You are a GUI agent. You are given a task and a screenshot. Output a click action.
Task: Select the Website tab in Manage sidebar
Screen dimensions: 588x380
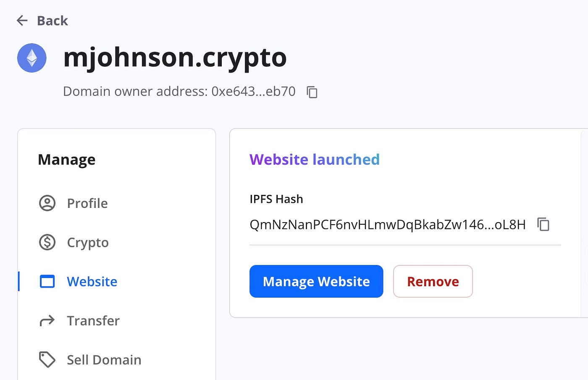coord(92,281)
